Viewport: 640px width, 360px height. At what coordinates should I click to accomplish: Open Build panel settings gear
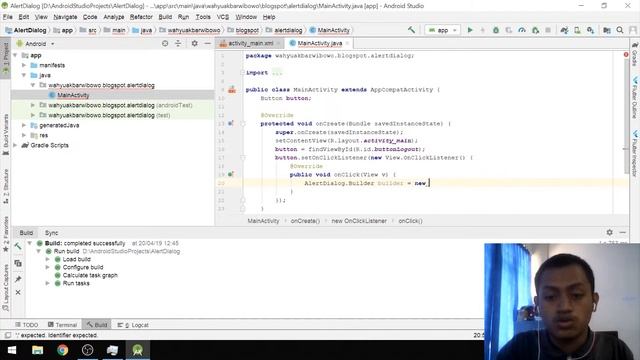pyautogui.click(x=609, y=232)
